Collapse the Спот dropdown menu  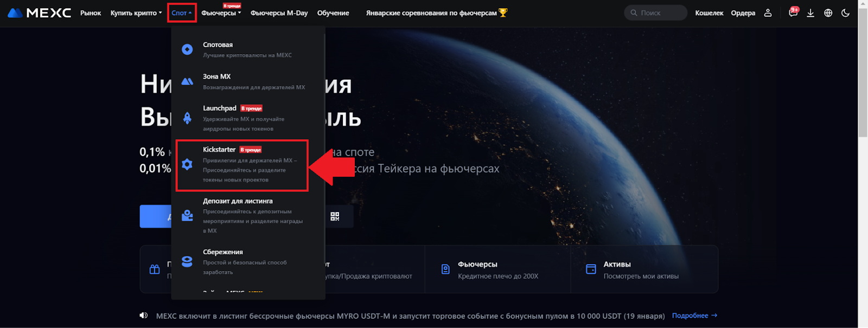[x=182, y=13]
